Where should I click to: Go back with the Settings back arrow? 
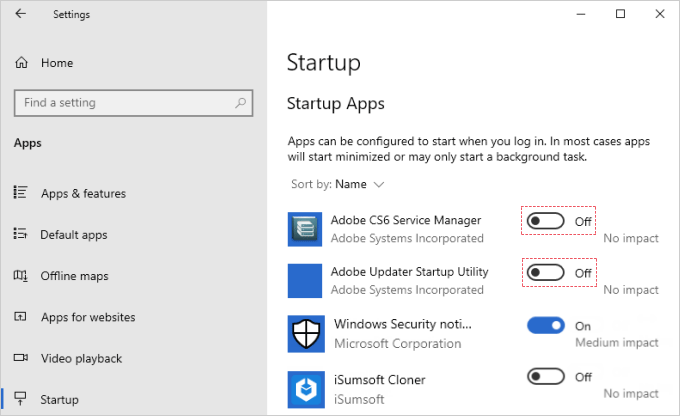(x=20, y=14)
